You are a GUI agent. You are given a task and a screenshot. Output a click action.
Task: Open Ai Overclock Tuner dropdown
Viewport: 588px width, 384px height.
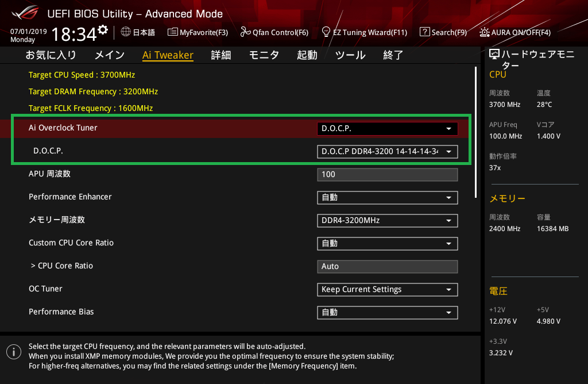tap(388, 128)
